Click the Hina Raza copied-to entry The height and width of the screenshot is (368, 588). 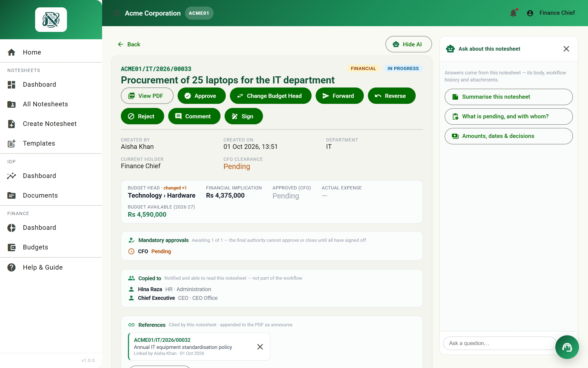pyautogui.click(x=170, y=289)
